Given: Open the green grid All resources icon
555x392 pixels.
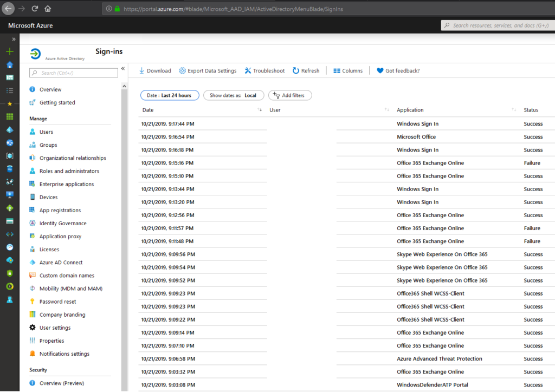Looking at the screenshot, I should [x=10, y=116].
